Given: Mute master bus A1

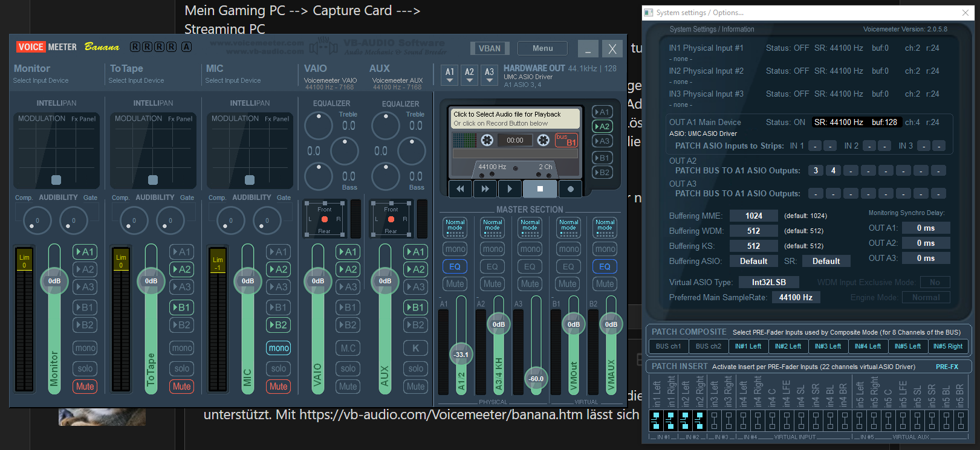Looking at the screenshot, I should [x=455, y=284].
